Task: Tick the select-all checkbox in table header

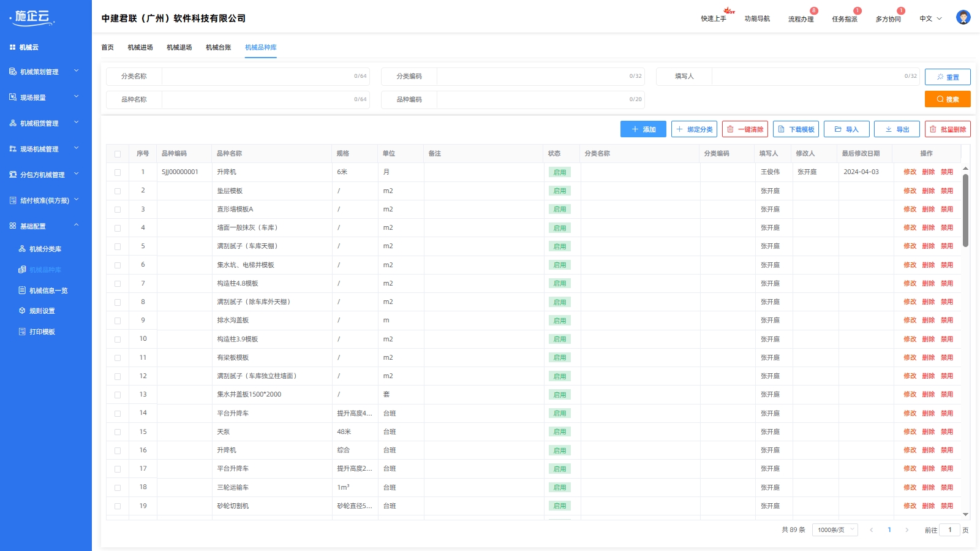Action: (x=118, y=154)
